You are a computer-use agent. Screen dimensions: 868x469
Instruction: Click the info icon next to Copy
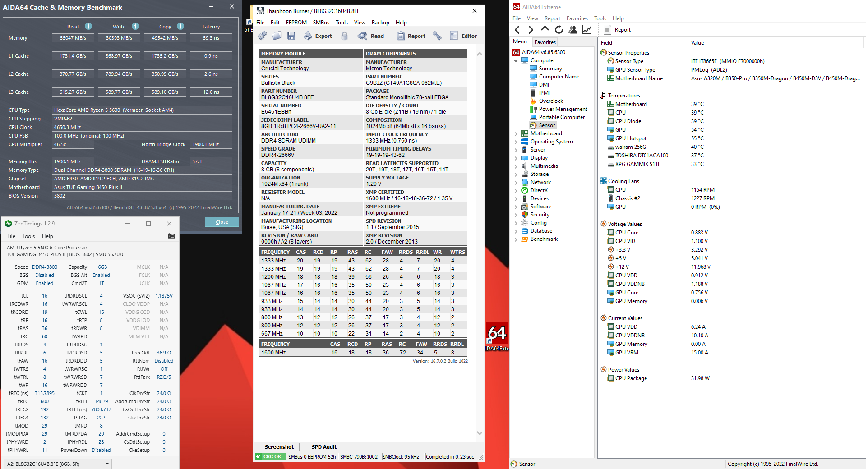coord(180,26)
